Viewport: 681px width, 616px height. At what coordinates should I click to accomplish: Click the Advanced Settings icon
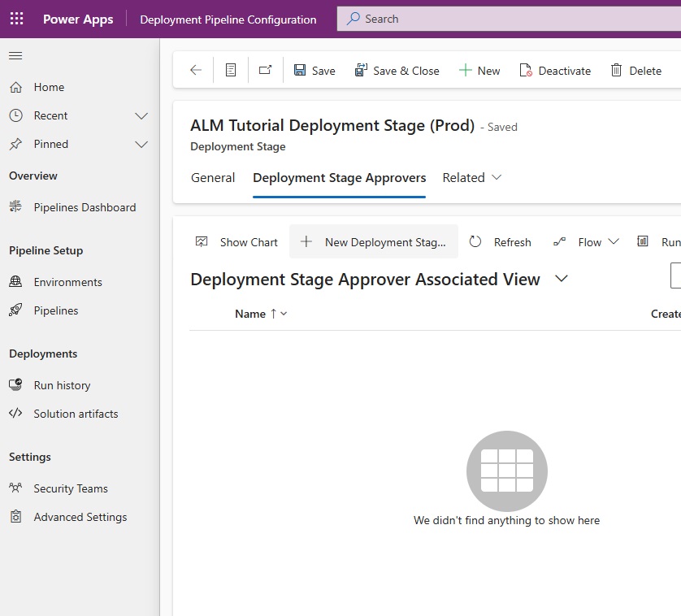click(x=15, y=517)
